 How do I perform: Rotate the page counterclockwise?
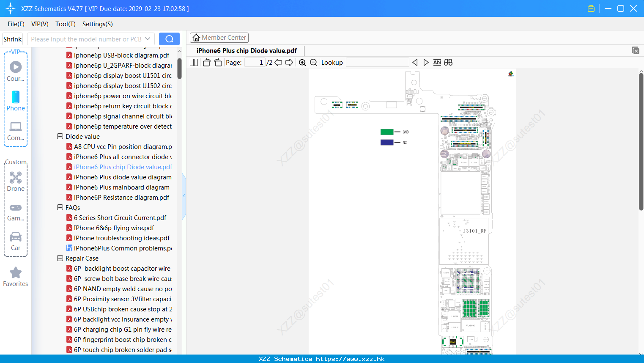point(206,62)
